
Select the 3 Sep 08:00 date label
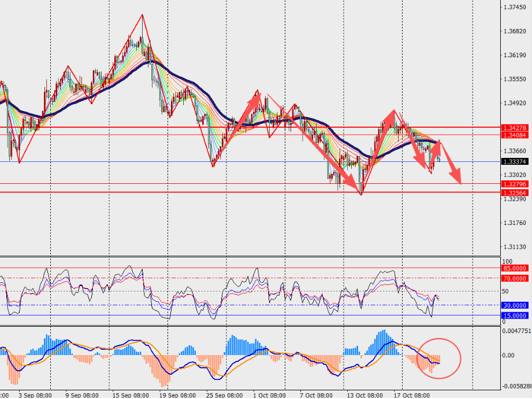35,395
